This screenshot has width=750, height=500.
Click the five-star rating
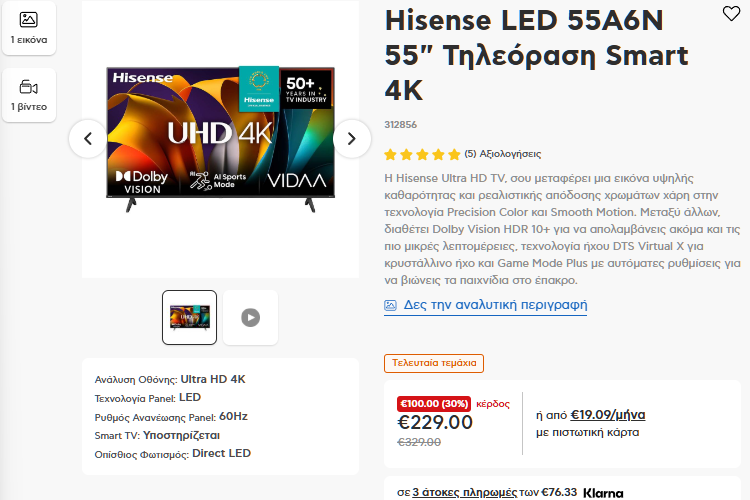pyautogui.click(x=422, y=155)
